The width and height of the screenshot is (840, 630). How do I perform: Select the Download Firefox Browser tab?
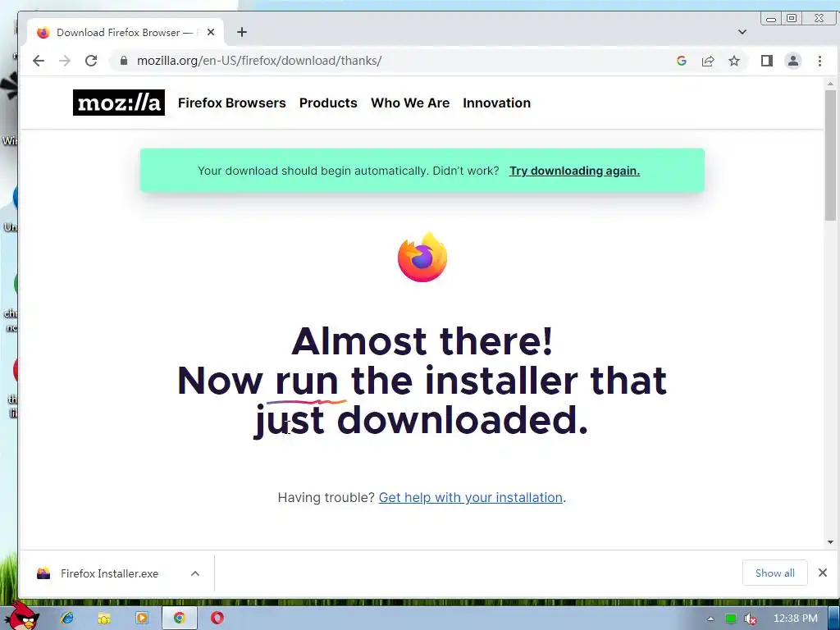125,33
